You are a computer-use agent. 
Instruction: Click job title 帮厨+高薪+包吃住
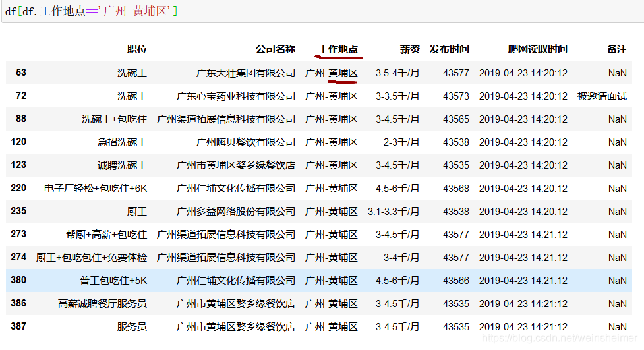(x=106, y=234)
